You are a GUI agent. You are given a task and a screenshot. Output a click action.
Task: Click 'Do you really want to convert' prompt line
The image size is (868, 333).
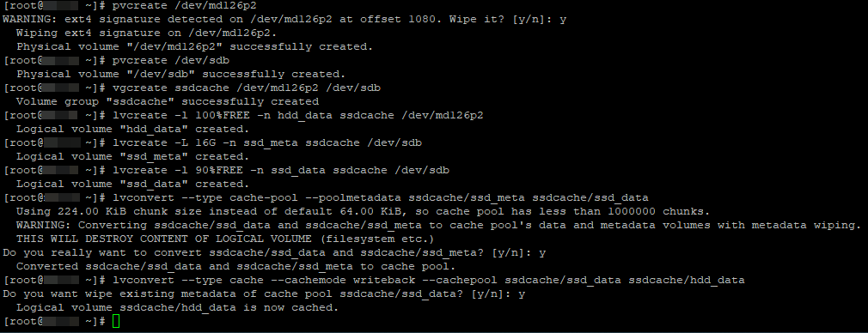[274, 253]
